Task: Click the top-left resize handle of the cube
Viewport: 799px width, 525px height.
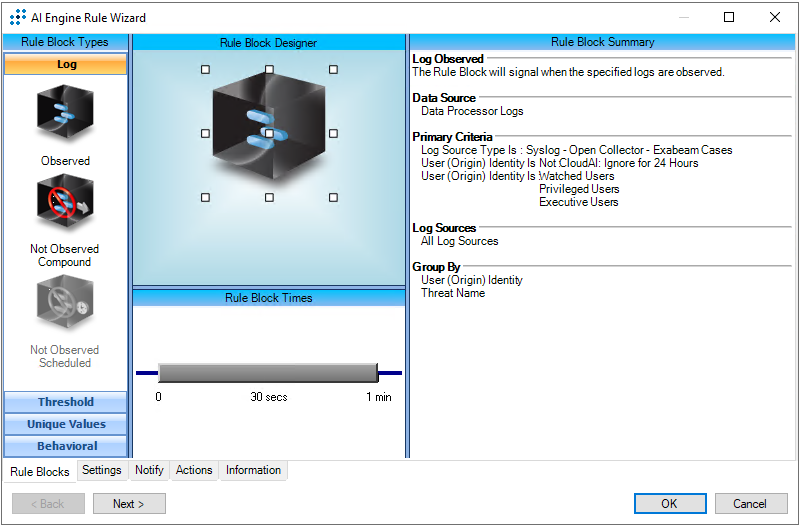Action: pos(205,70)
